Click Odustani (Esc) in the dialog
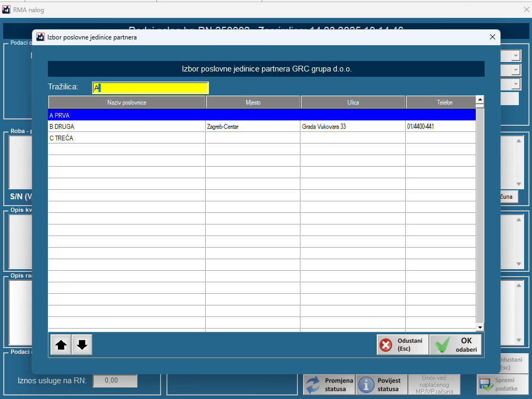This screenshot has height=399, width=532. click(403, 345)
